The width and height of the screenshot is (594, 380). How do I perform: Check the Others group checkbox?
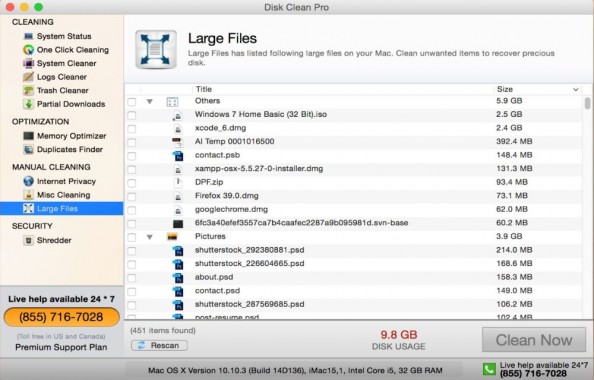(x=131, y=102)
